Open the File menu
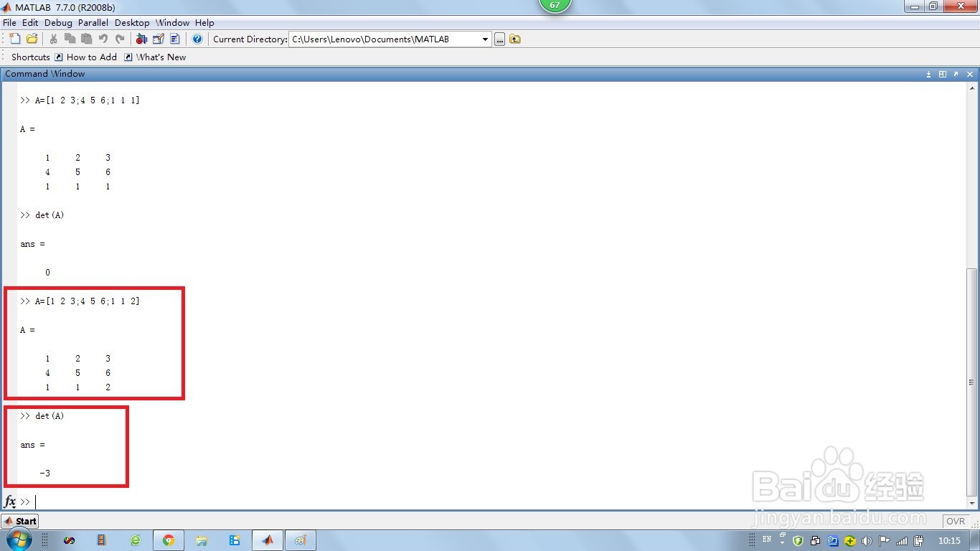980x551 pixels. [x=9, y=22]
